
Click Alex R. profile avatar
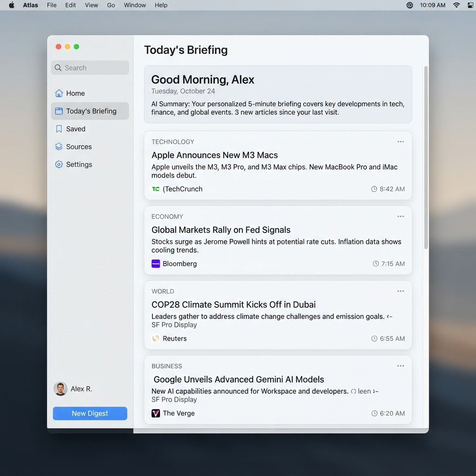pyautogui.click(x=60, y=389)
